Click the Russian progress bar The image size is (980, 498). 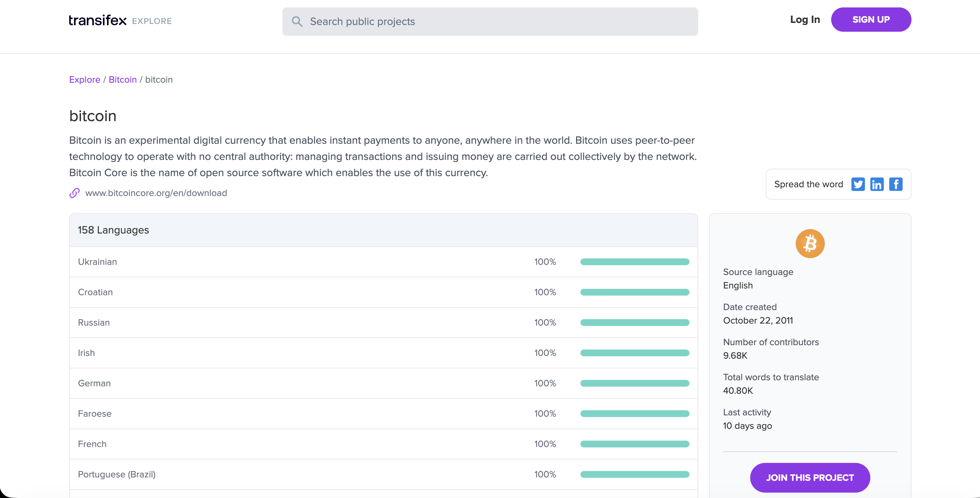pos(634,323)
